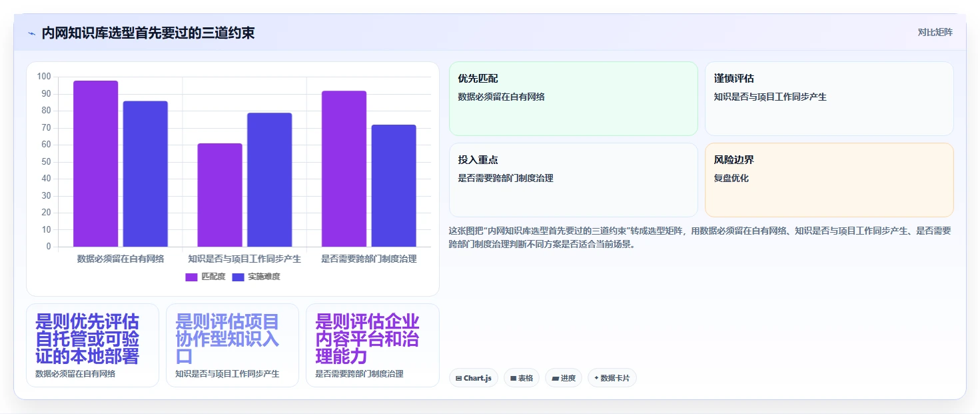Image resolution: width=980 pixels, height=414 pixels.
Task: Click the blue 实施难度 bar for 数据必须留在自有网络
Action: (x=145, y=174)
